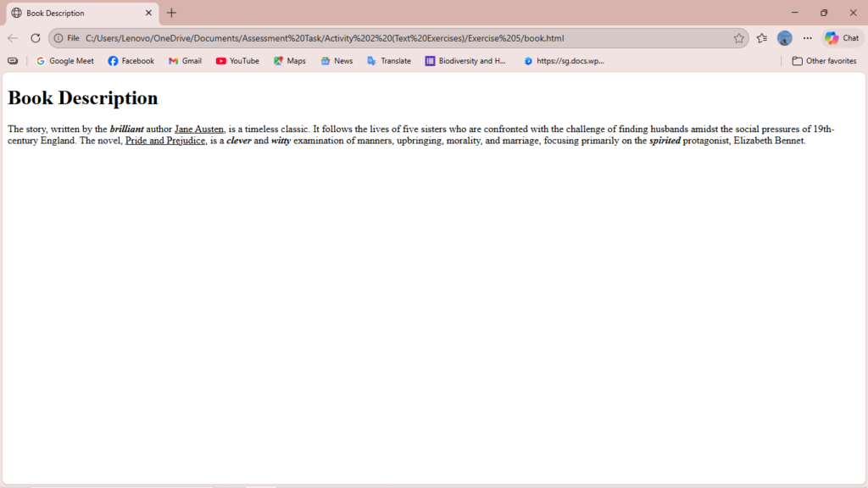
Task: Expand the Other favorites folder
Action: (x=824, y=61)
